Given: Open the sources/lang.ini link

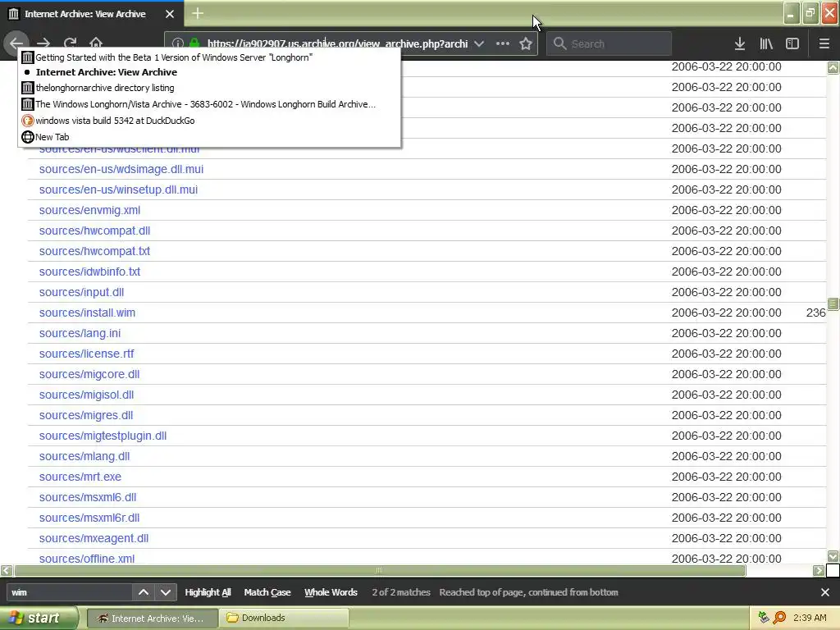Looking at the screenshot, I should tap(80, 333).
